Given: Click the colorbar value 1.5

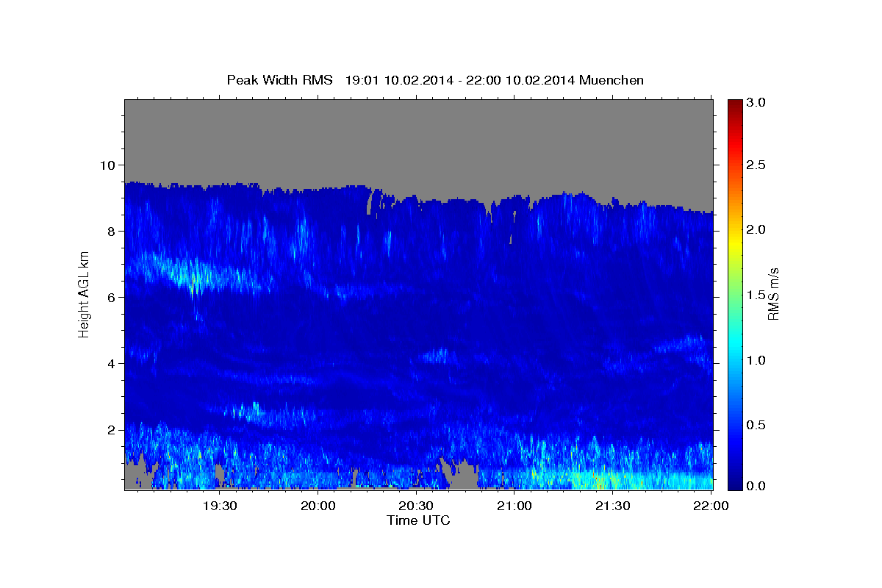Looking at the screenshot, I should coord(756,295).
